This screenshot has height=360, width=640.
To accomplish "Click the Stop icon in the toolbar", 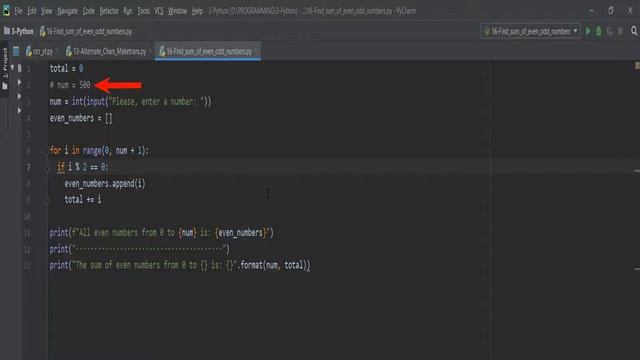I will coord(620,31).
